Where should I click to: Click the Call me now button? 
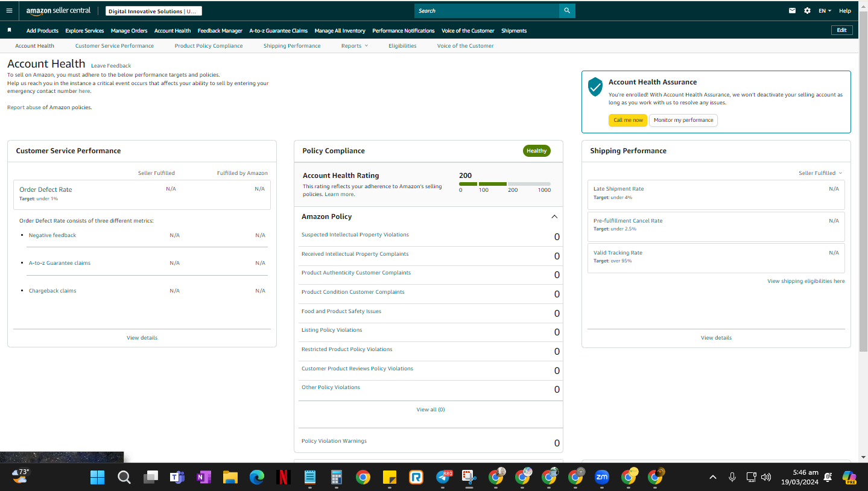(628, 120)
